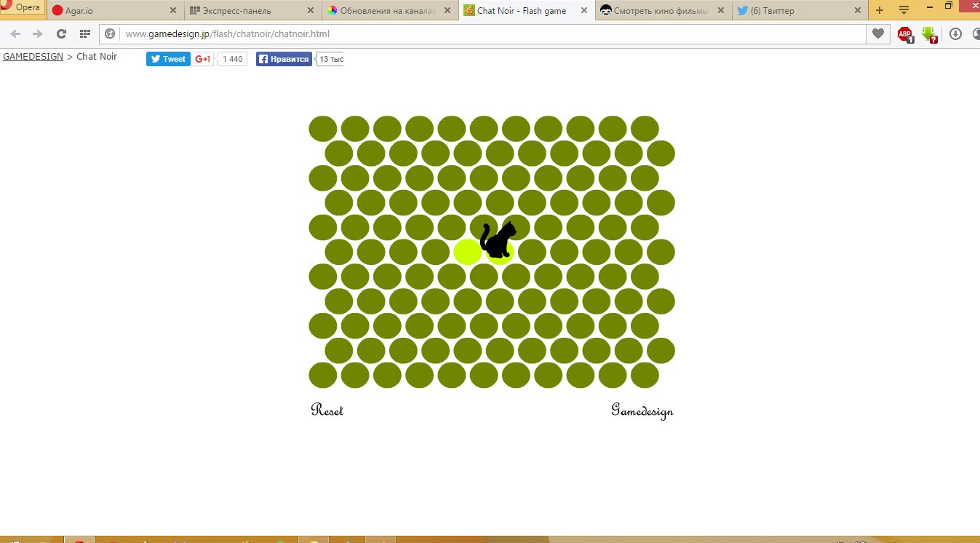Switch to the Agar.io tab
This screenshot has height=543, width=980.
(115, 11)
